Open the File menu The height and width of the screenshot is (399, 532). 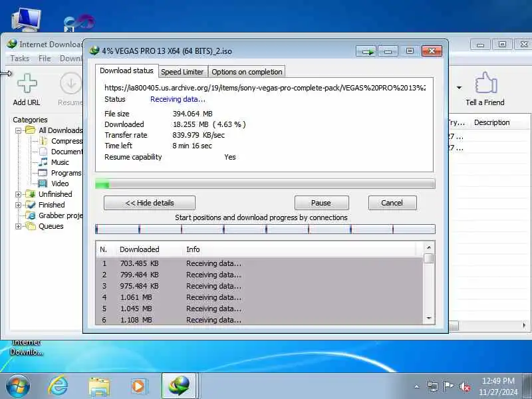click(45, 59)
